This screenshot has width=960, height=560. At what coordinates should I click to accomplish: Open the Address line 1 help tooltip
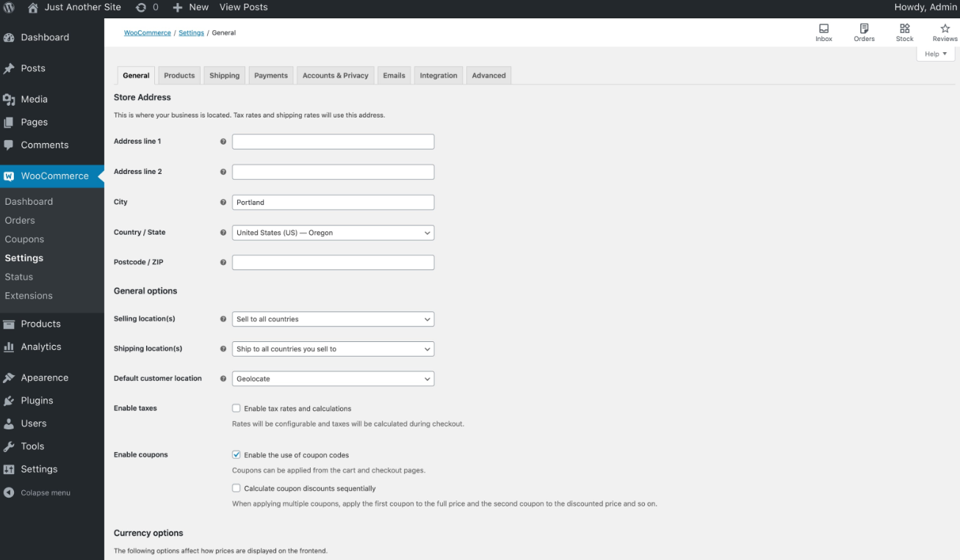tap(223, 141)
